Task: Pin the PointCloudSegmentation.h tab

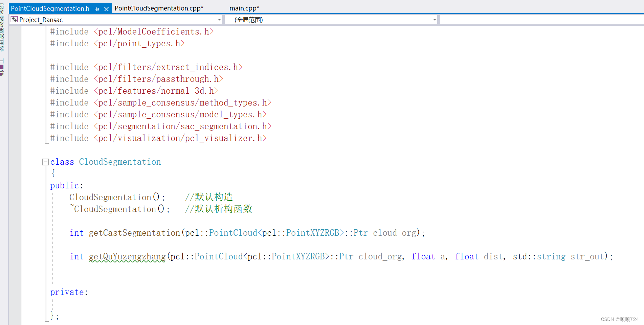Action: 97,8
